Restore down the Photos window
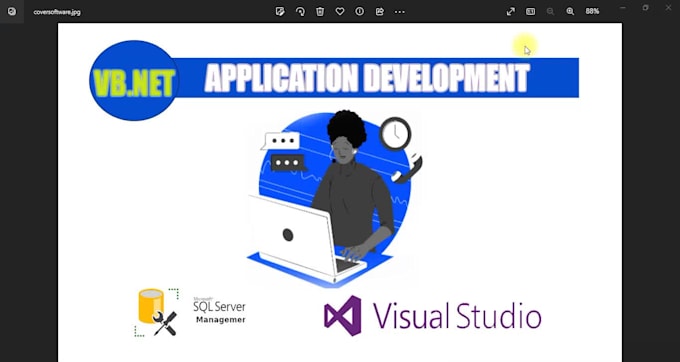 (646, 8)
